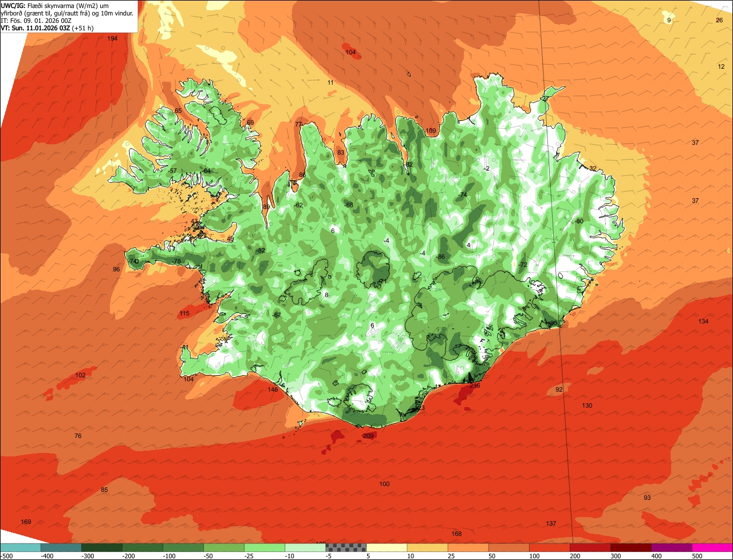The width and height of the screenshot is (733, 560).
Task: Click the '-500' legend label
Action: (7, 555)
